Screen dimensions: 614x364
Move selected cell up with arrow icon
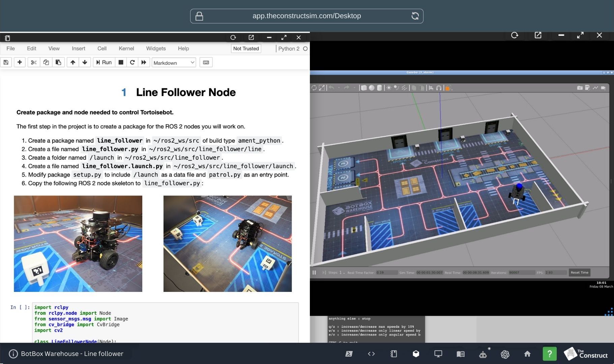coord(72,62)
